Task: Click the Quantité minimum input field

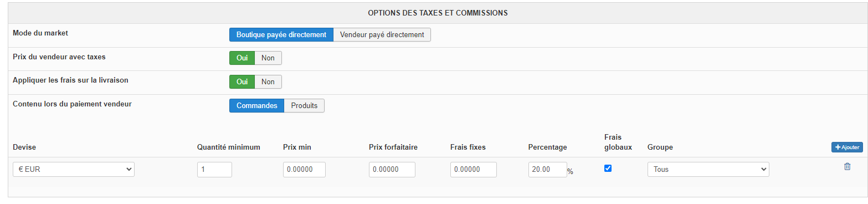Action: pos(214,170)
